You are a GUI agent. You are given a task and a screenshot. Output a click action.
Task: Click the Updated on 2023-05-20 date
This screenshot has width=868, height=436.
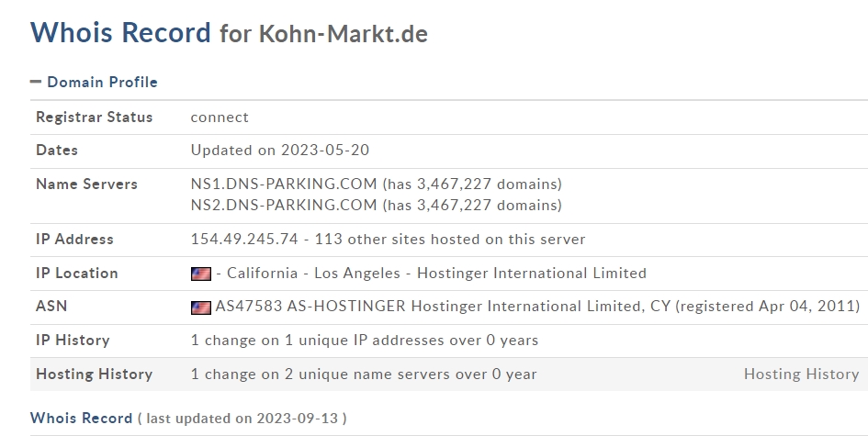280,150
